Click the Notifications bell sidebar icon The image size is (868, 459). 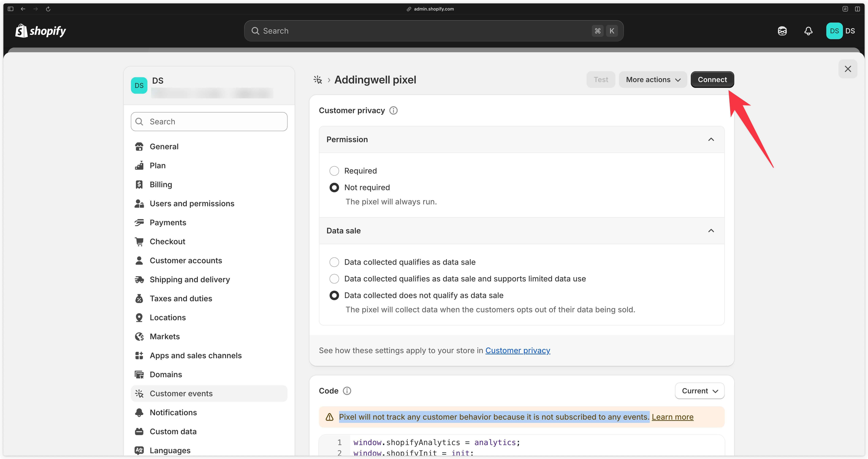[139, 413]
